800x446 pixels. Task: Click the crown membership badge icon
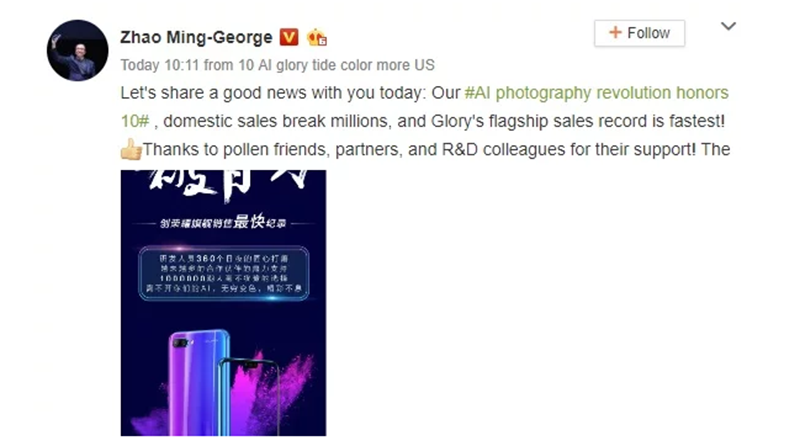click(x=316, y=37)
